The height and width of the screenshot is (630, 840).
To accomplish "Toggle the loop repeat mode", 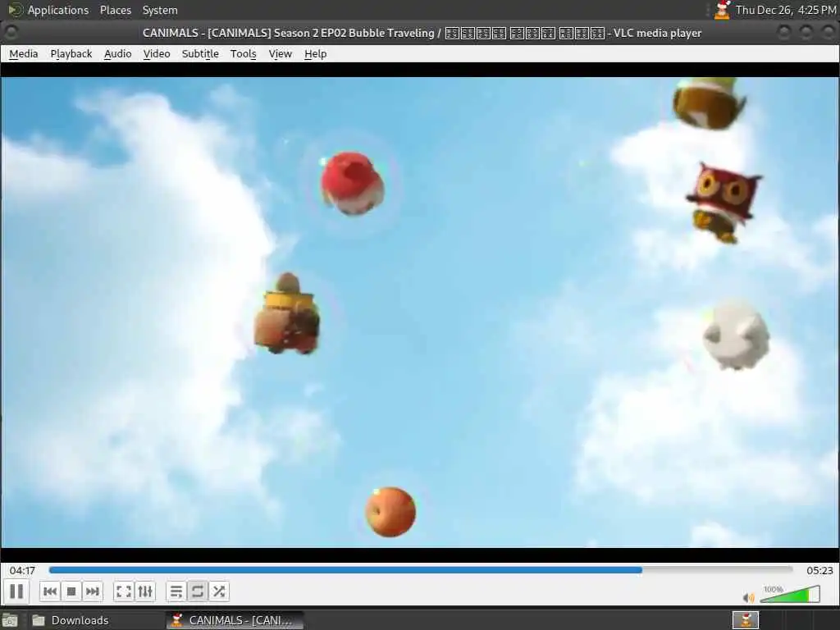I will click(197, 591).
